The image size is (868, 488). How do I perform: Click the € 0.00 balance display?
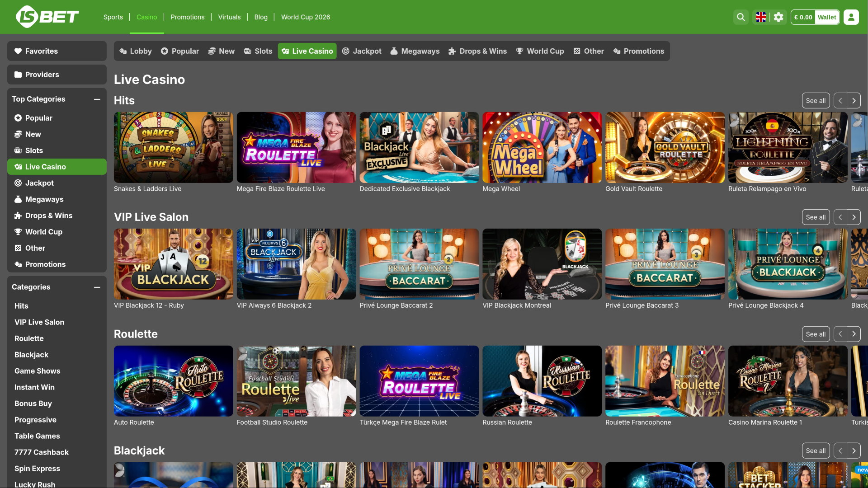[803, 17]
